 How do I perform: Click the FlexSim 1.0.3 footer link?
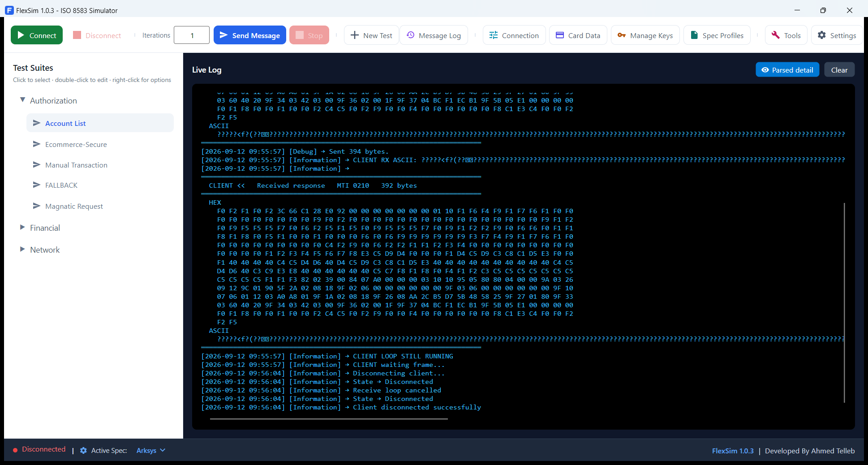[x=733, y=451]
